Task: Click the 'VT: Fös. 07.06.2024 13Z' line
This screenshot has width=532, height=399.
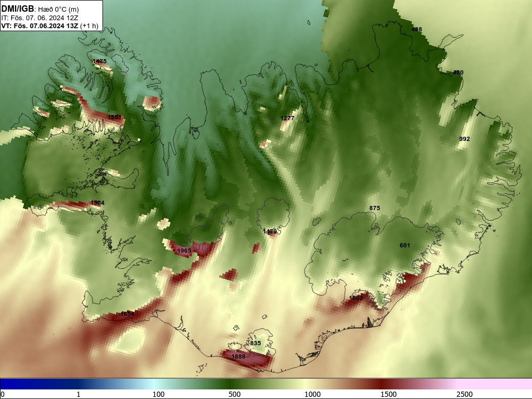Action: point(40,26)
